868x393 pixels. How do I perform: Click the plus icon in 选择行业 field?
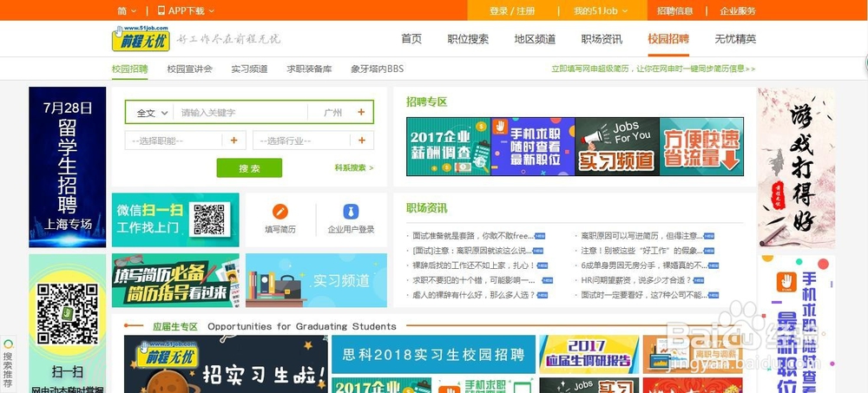[x=361, y=141]
